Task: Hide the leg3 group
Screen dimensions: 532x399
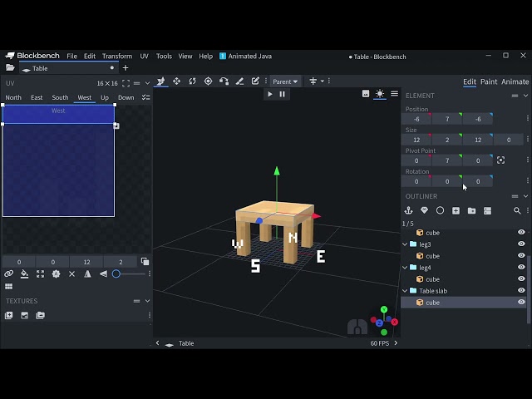Action: pos(521,244)
